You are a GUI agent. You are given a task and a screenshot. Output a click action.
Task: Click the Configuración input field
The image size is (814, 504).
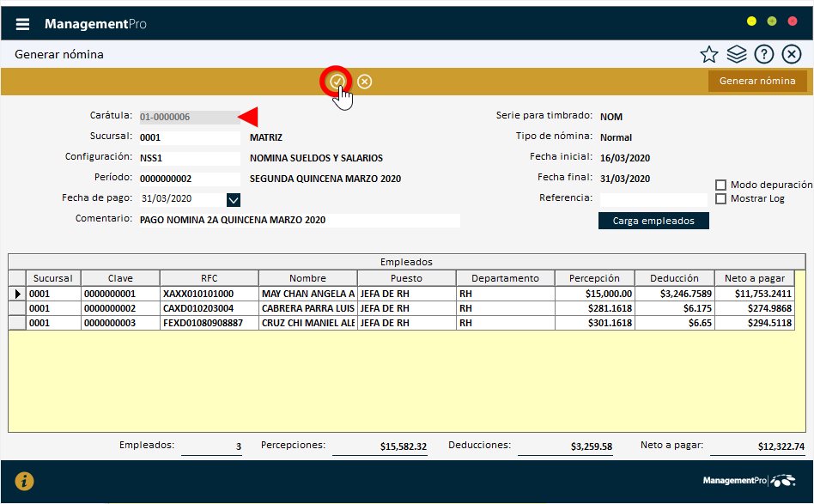[190, 158]
